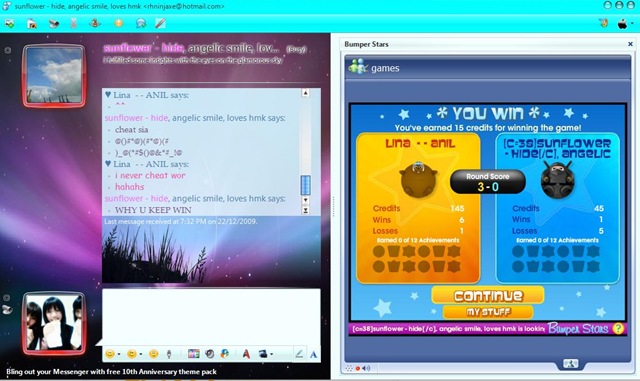Click the colorful Messenger Plus icon

[x=224, y=354]
